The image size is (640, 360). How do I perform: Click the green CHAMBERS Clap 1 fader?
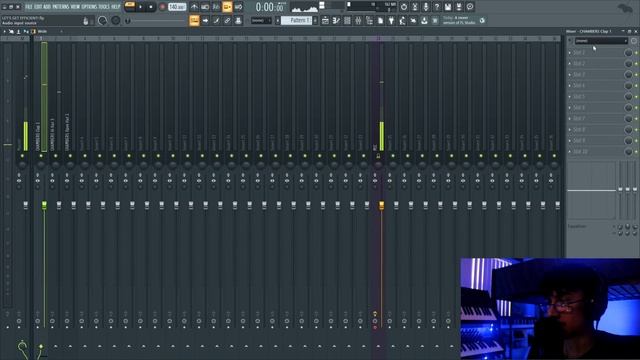click(x=44, y=205)
